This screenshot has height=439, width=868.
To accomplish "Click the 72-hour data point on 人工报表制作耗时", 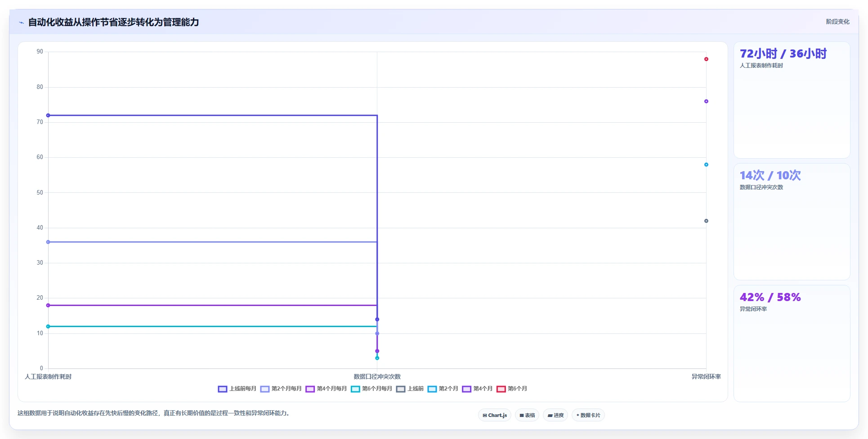I will [48, 115].
